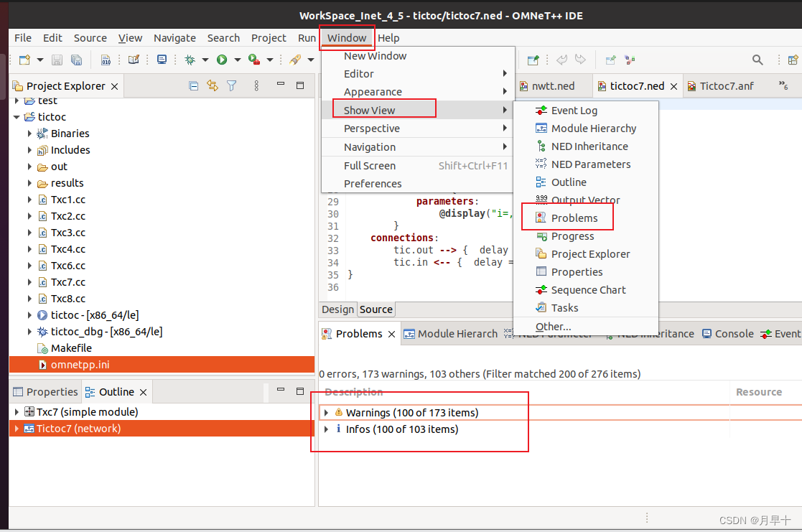The height and width of the screenshot is (532, 802).
Task: Click the blue monitor console toolbar icon
Action: [162, 60]
